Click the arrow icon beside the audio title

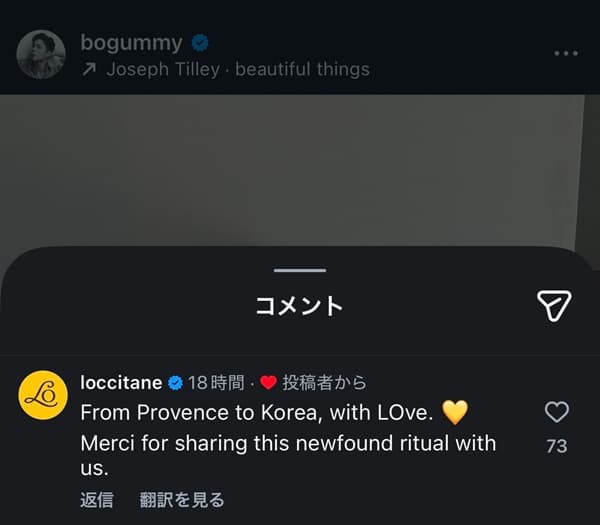[88, 69]
